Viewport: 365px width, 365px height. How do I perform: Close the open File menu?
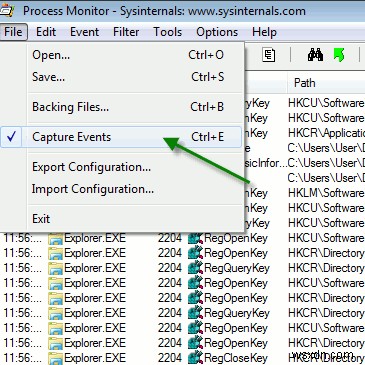pos(13,32)
